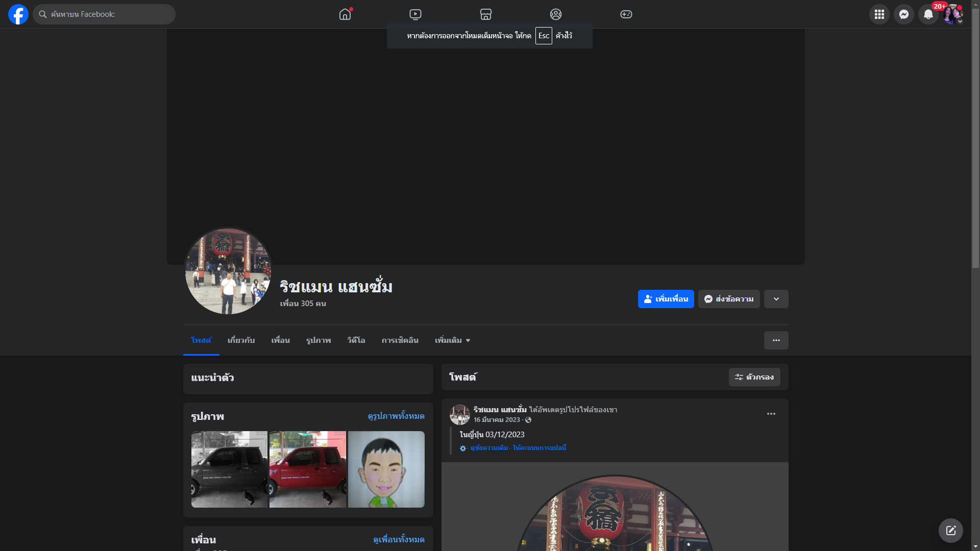Expand the เพิ่มเติม tab dropdown
This screenshot has height=551, width=980.
pyautogui.click(x=452, y=340)
